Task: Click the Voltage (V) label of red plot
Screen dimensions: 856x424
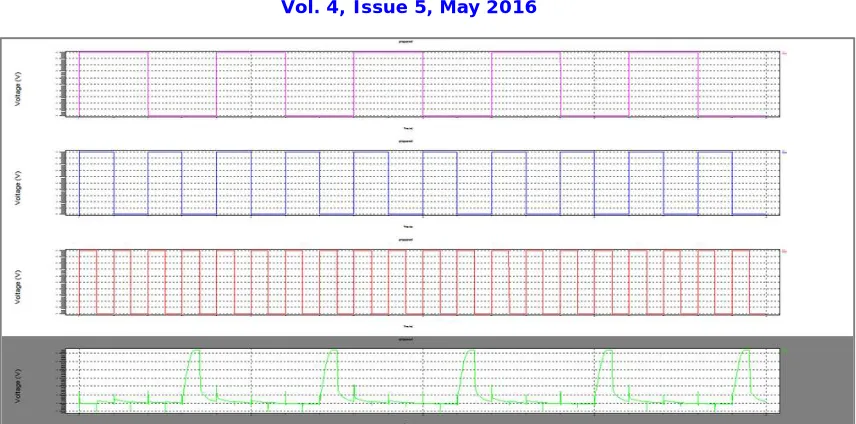Action: [19, 286]
